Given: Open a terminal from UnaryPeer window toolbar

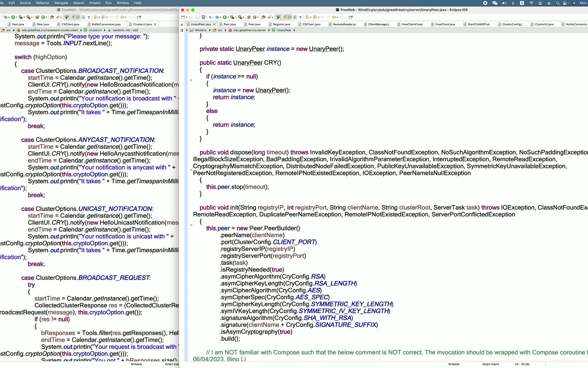Looking at the screenshot, I should point(203,17).
